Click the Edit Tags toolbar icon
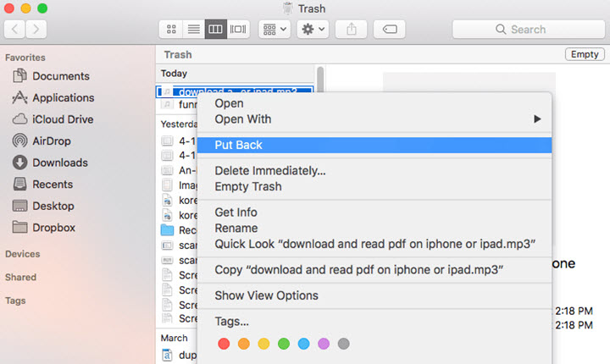Image resolution: width=610 pixels, height=364 pixels. pyautogui.click(x=390, y=29)
